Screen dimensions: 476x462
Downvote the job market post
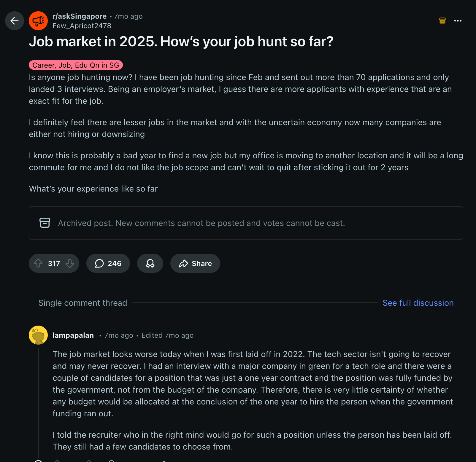(70, 263)
